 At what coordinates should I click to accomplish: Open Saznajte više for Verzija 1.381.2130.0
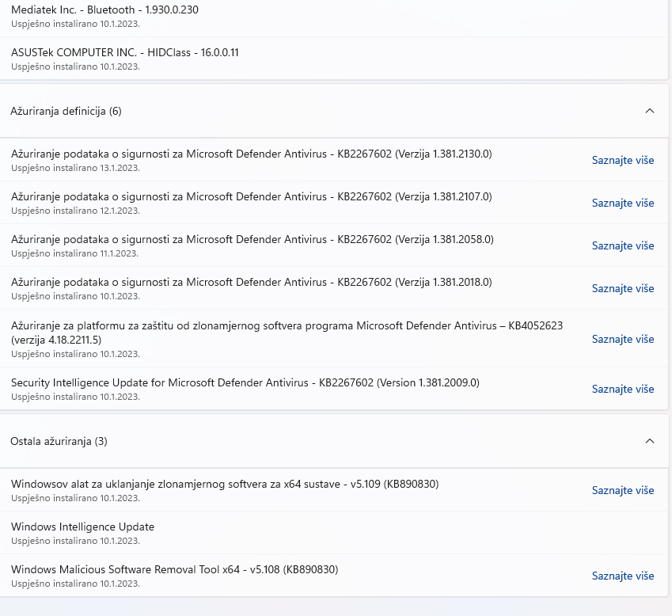(x=623, y=160)
